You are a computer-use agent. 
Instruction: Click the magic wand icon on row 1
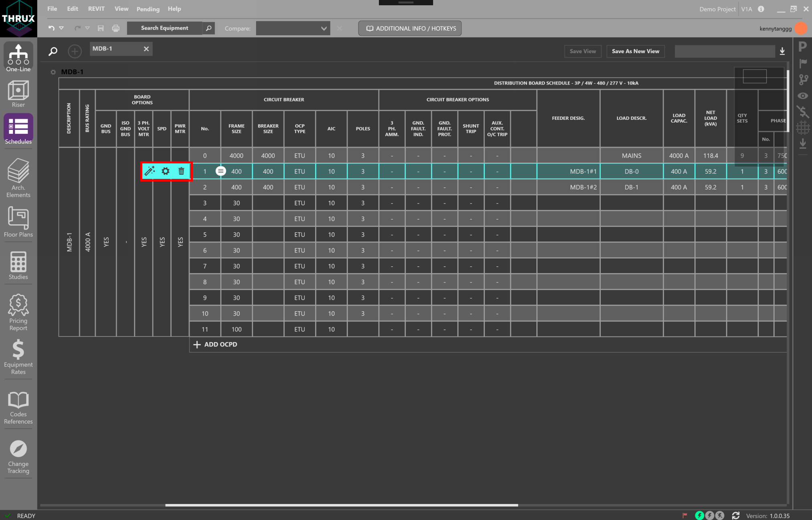[150, 171]
